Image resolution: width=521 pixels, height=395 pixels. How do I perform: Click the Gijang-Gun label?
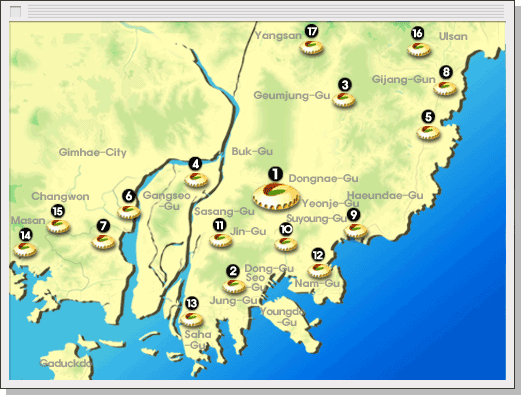tap(404, 79)
